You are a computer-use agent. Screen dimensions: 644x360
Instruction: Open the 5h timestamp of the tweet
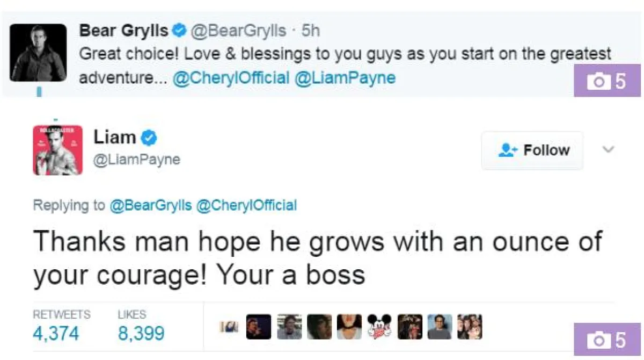click(311, 31)
